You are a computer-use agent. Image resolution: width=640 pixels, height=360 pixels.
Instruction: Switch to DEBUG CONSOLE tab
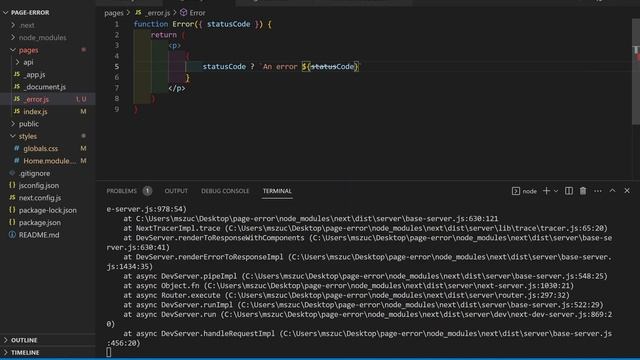[225, 191]
